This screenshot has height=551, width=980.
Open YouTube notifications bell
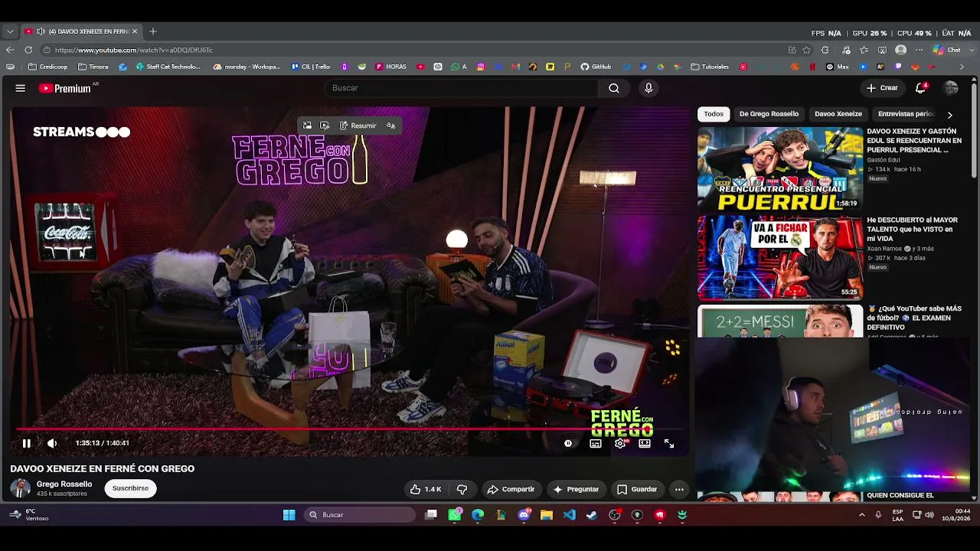point(921,88)
